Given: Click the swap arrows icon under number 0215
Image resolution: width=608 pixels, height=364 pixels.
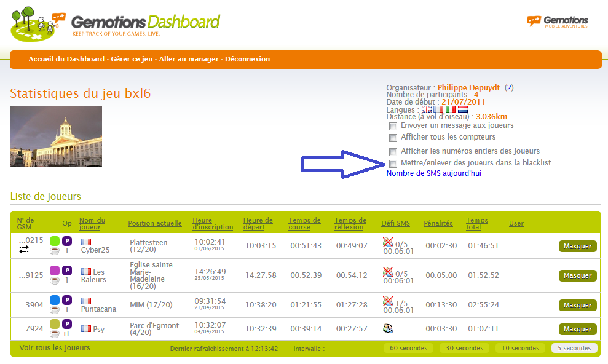Looking at the screenshot, I should point(24,250).
